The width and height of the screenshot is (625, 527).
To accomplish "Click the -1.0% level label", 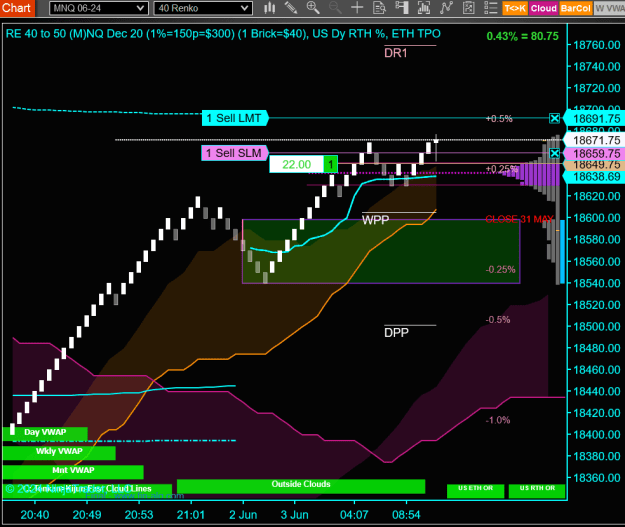I will [498, 420].
